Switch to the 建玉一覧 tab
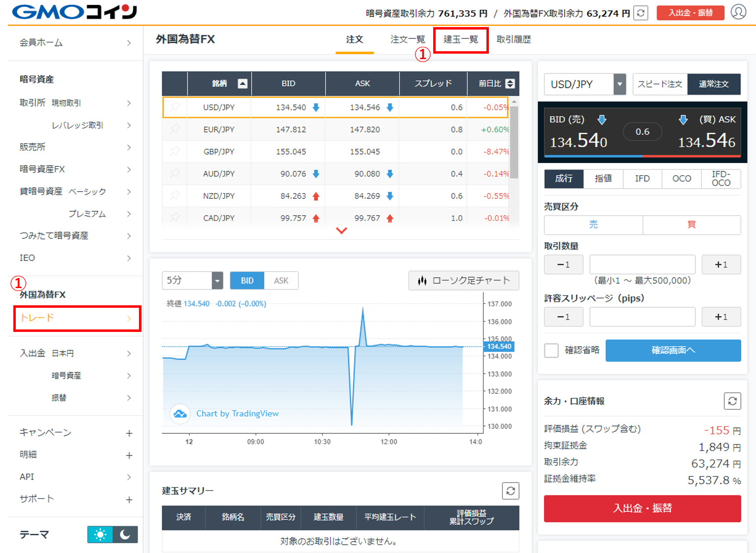 point(460,39)
